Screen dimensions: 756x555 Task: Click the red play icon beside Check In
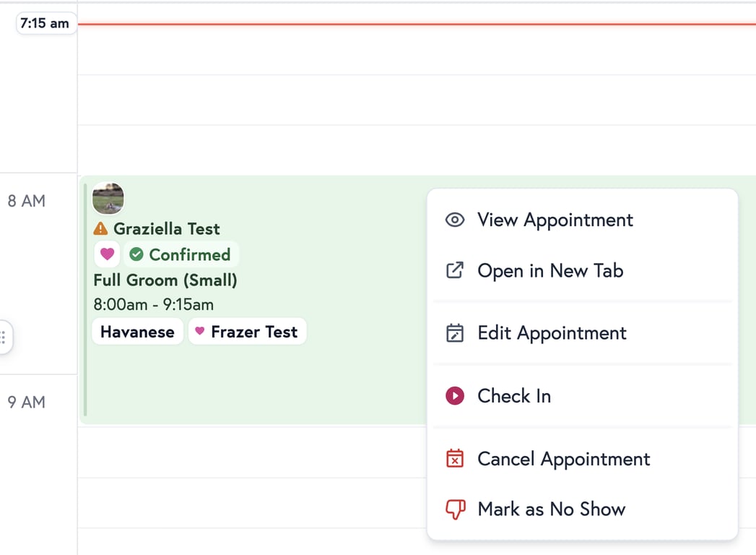(x=455, y=396)
